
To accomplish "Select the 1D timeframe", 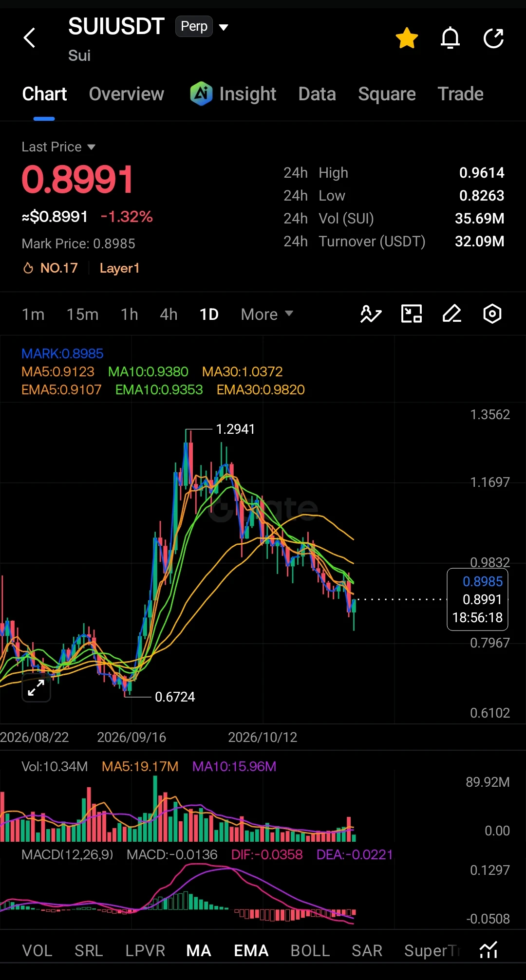I will [209, 314].
